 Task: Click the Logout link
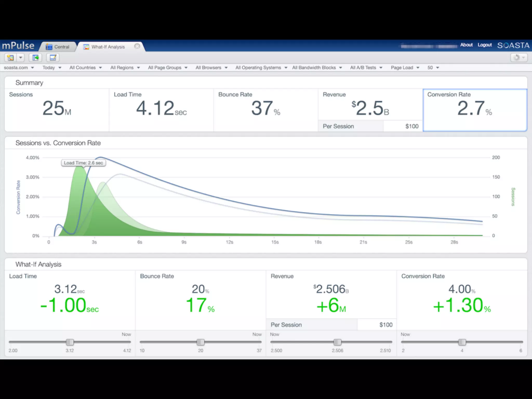coord(484,45)
